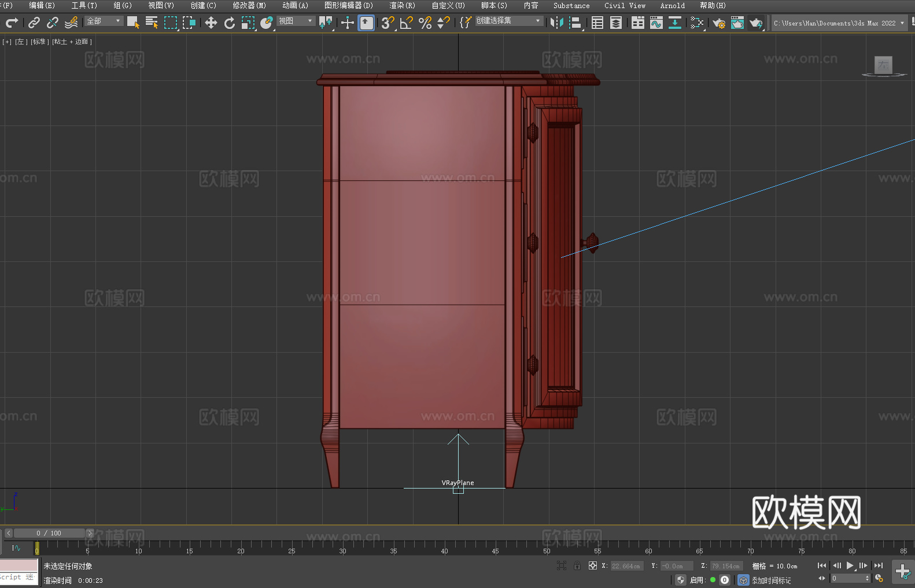Click Bind to Space Warp icon
915x588 pixels.
point(71,23)
